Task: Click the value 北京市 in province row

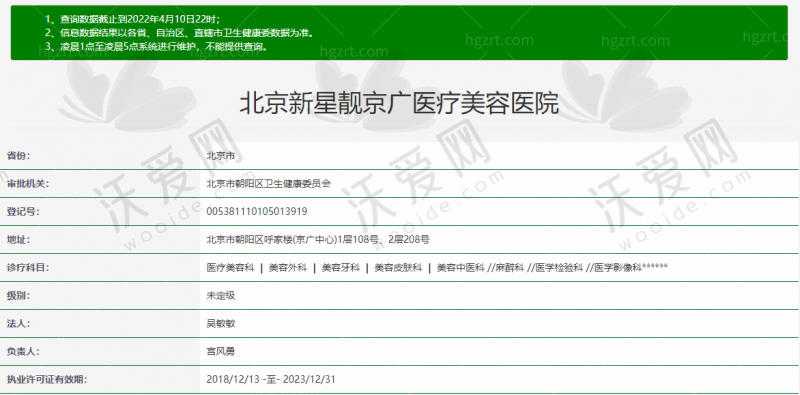Action: click(221, 156)
